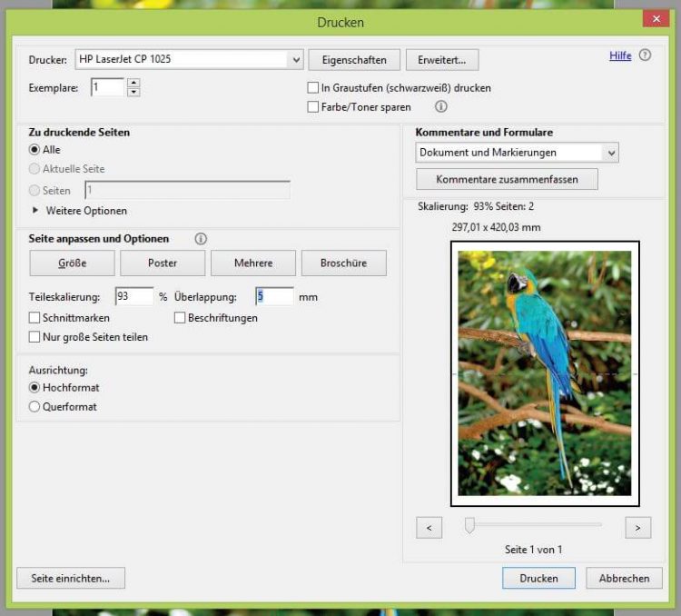
Task: Select the Größe sizing option
Action: coord(72,263)
